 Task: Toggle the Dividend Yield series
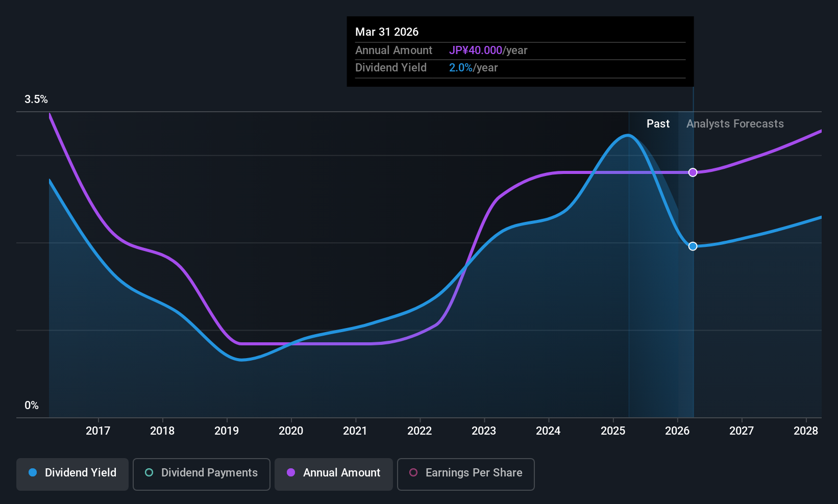pyautogui.click(x=72, y=474)
